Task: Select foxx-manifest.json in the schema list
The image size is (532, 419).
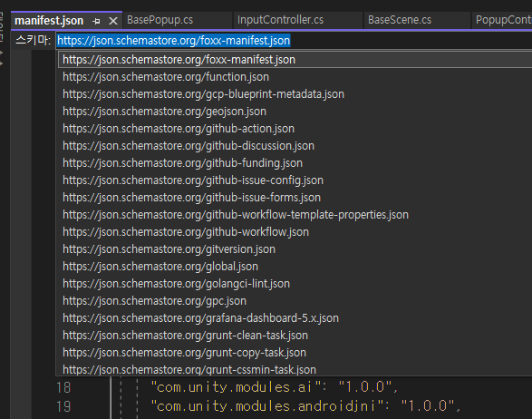Action: tap(295, 60)
